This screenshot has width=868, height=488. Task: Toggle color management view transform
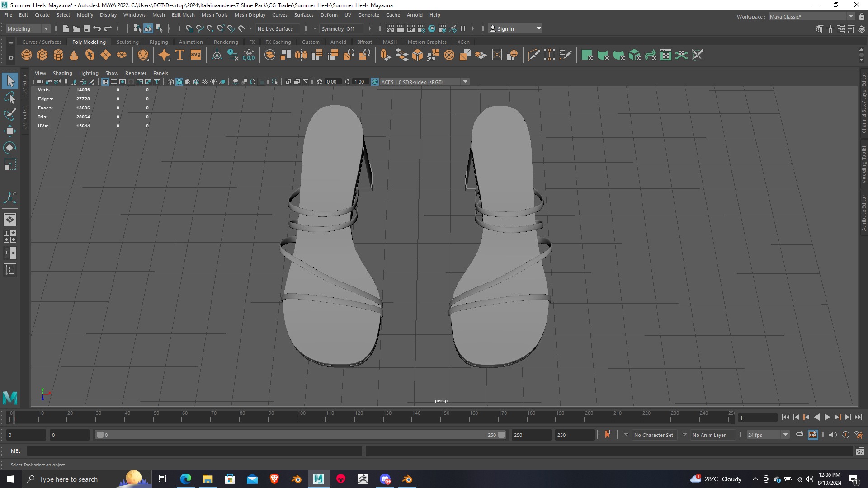point(375,82)
